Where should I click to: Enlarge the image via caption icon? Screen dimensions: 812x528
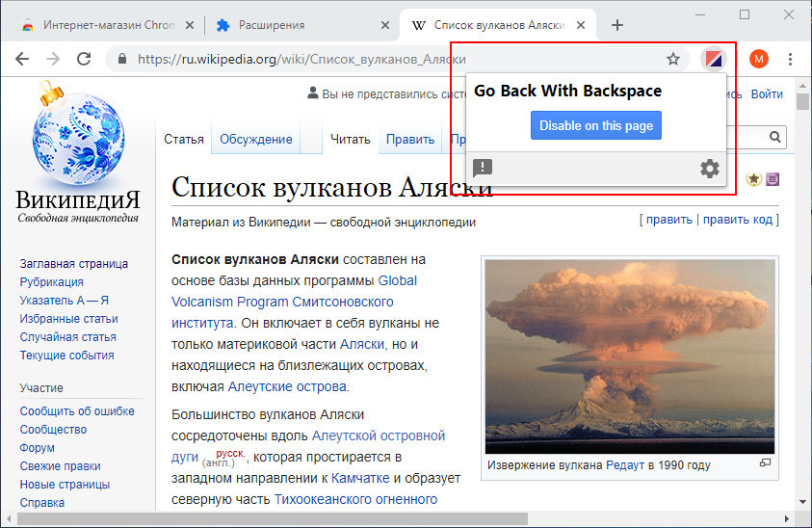click(765, 462)
